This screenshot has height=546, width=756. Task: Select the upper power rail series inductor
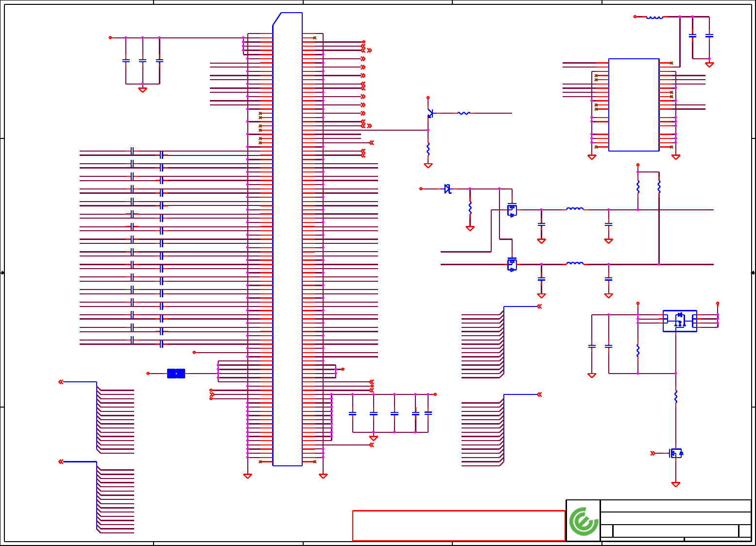(x=575, y=209)
